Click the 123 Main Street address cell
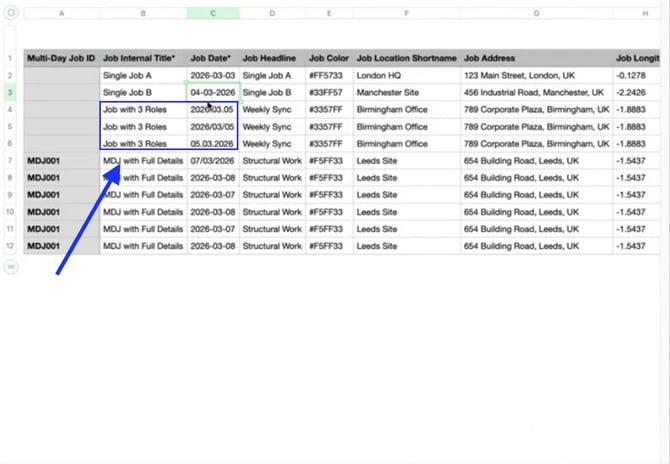The height and width of the screenshot is (464, 670). pyautogui.click(x=536, y=75)
